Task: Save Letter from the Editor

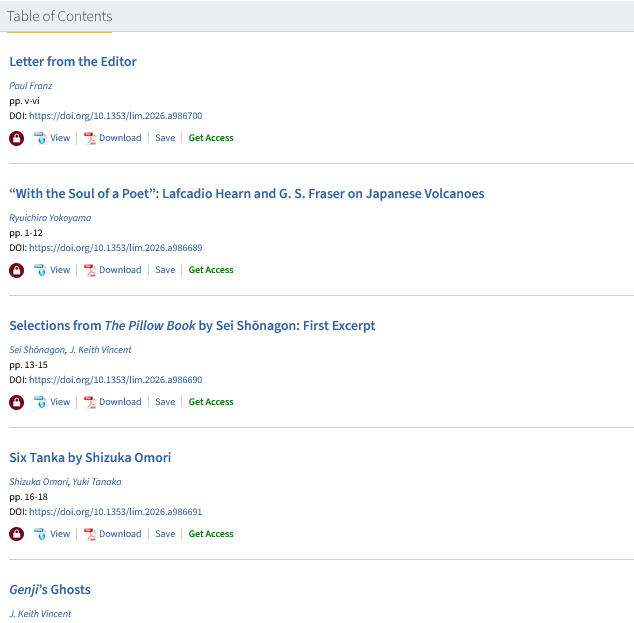Action: tap(165, 138)
